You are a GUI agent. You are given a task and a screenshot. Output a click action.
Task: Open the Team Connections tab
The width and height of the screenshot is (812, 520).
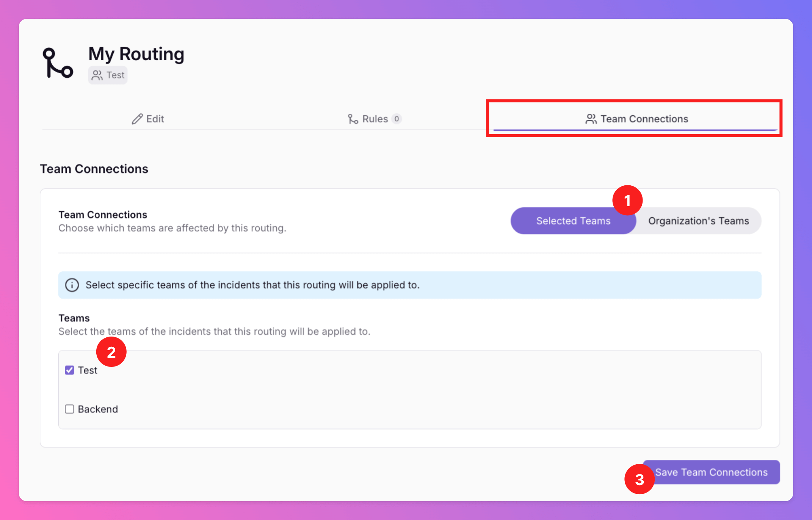[x=637, y=119]
